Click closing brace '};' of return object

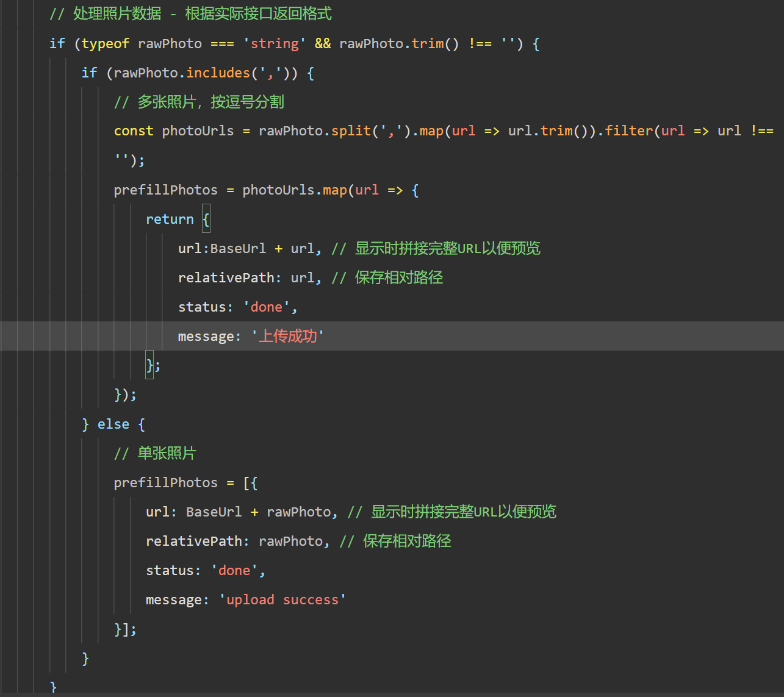click(153, 365)
